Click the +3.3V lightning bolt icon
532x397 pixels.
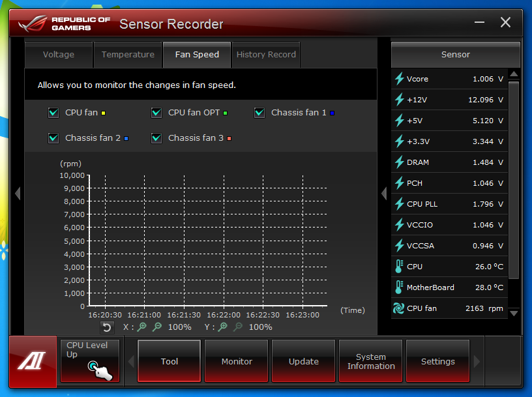coord(400,141)
